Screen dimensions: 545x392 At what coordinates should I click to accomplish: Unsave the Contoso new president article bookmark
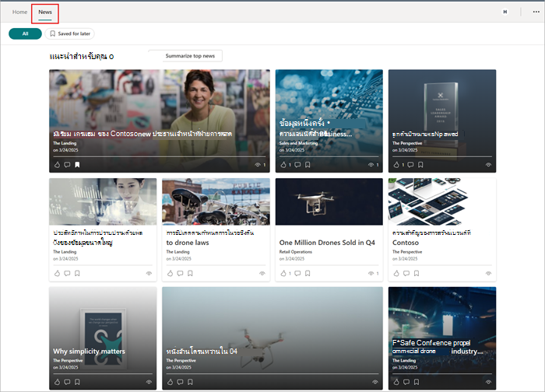pyautogui.click(x=77, y=165)
